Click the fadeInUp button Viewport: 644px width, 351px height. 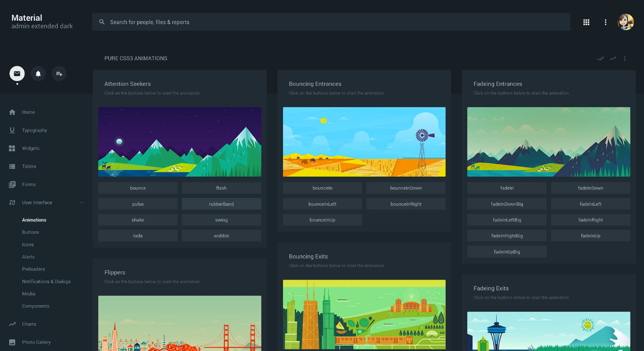pyautogui.click(x=591, y=236)
